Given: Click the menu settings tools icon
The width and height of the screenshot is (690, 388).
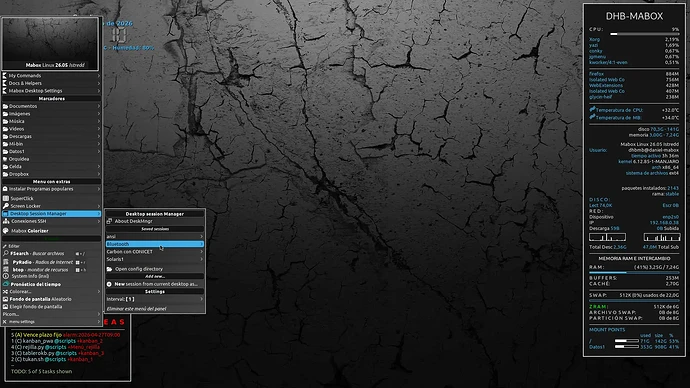Looking at the screenshot, I should pos(5,322).
